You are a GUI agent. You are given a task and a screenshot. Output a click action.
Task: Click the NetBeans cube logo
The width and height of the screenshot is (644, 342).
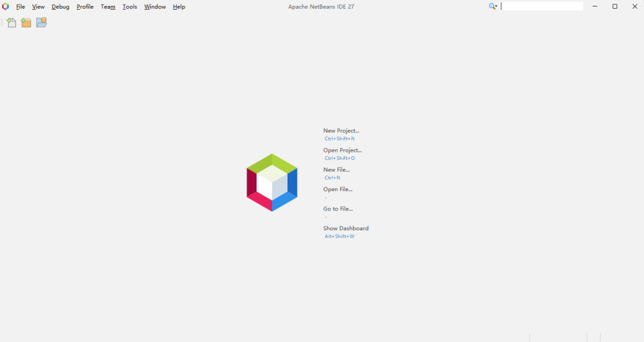point(272,183)
